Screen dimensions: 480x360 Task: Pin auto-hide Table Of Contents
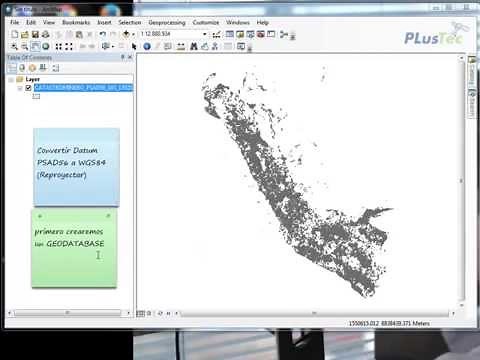click(123, 57)
